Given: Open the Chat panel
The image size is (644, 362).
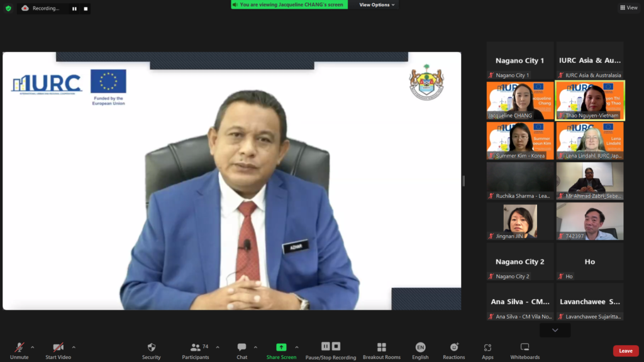Looking at the screenshot, I should pos(241,350).
